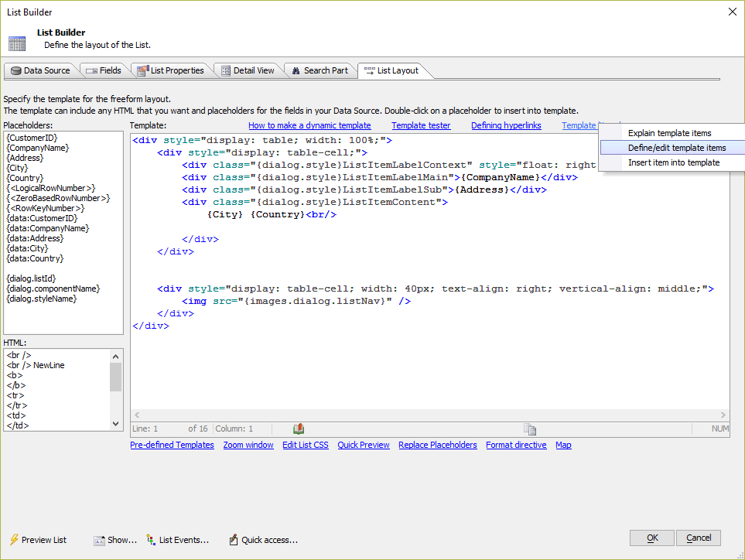Viewport: 745px width, 560px height.
Task: Select {<RowKeyNumber>} placeholder
Action: [45, 208]
